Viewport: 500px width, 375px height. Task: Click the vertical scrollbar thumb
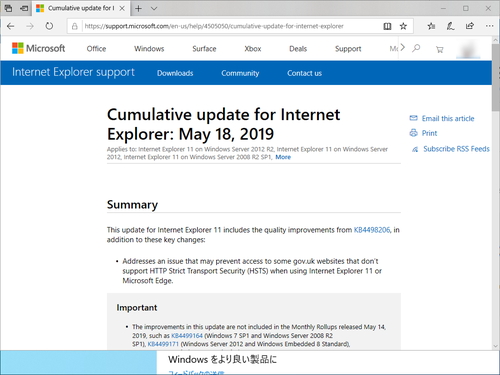tap(496, 77)
